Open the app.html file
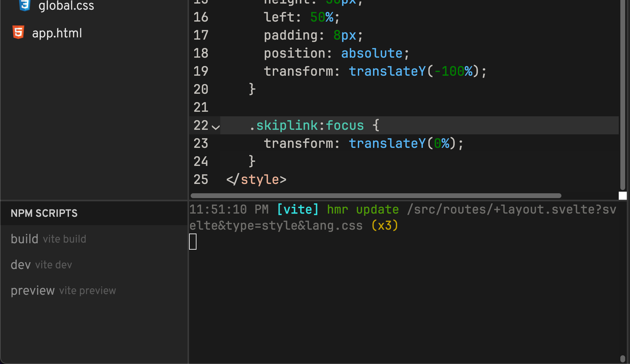This screenshot has height=364, width=630. pos(57,33)
